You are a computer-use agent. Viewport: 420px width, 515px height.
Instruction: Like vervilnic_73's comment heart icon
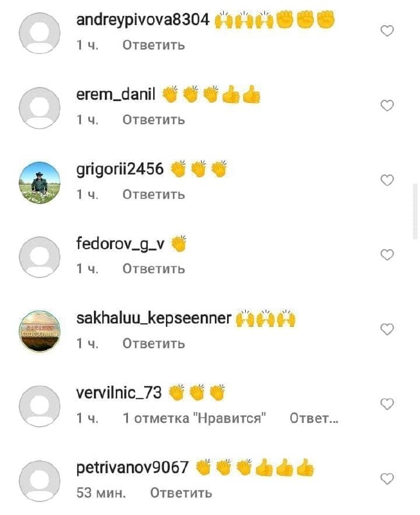click(x=387, y=404)
